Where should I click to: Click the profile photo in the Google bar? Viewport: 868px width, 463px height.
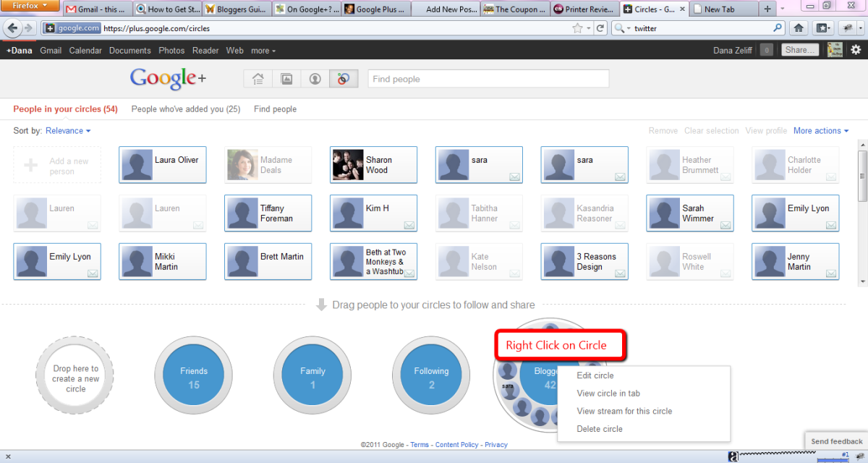click(834, 50)
